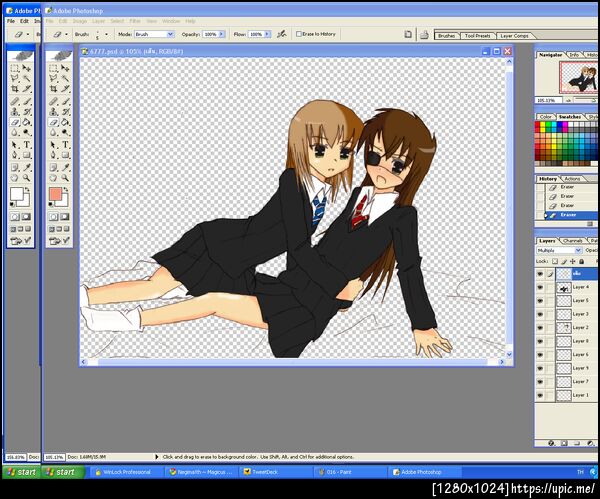Toggle the eye icon for Layer 7
The image size is (600, 499).
point(540,382)
